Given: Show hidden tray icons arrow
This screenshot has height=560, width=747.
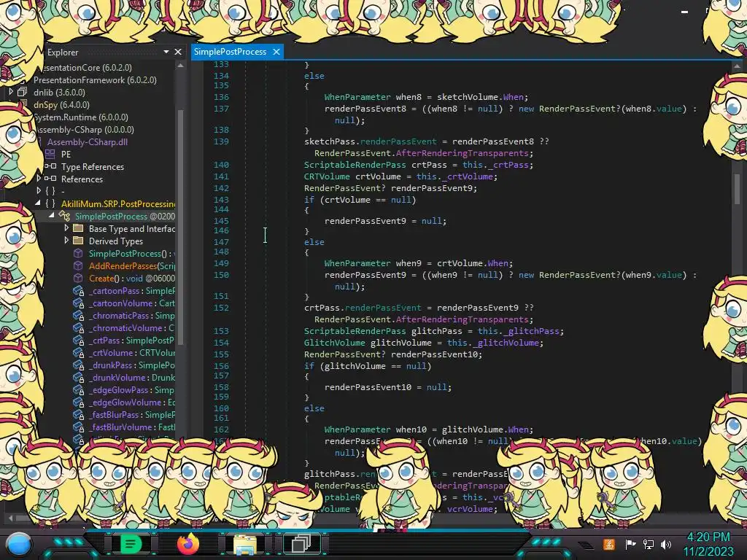Looking at the screenshot, I should (586, 545).
